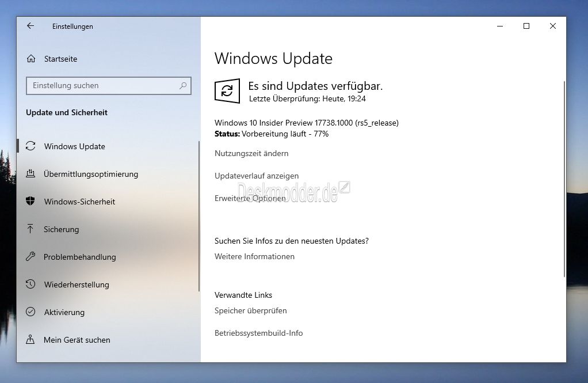Screen dimensions: 588x383
Task: Open Updateverlauf anzeigen
Action: 257,176
